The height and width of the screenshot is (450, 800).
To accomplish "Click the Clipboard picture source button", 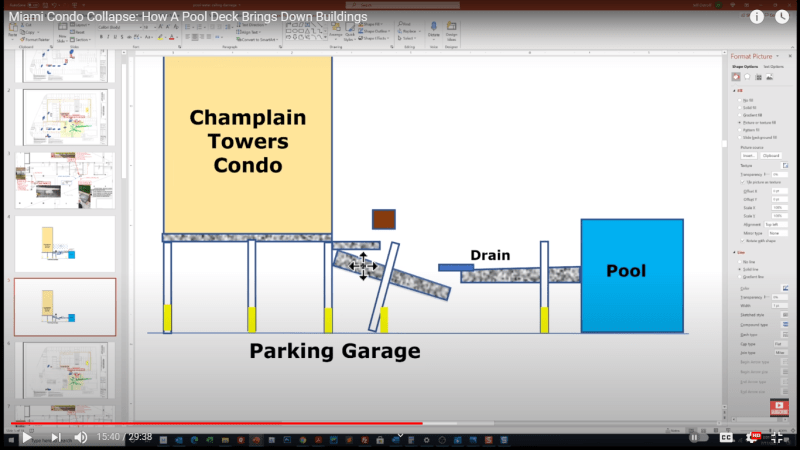I will (771, 156).
